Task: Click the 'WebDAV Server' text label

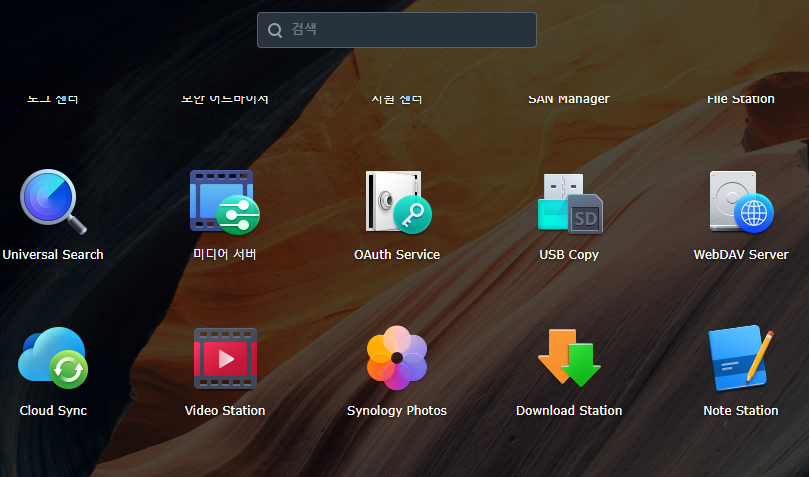Action: pyautogui.click(x=741, y=254)
